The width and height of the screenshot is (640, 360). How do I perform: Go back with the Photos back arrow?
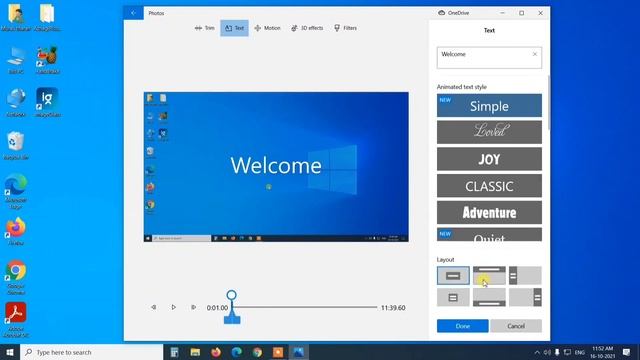pyautogui.click(x=133, y=13)
